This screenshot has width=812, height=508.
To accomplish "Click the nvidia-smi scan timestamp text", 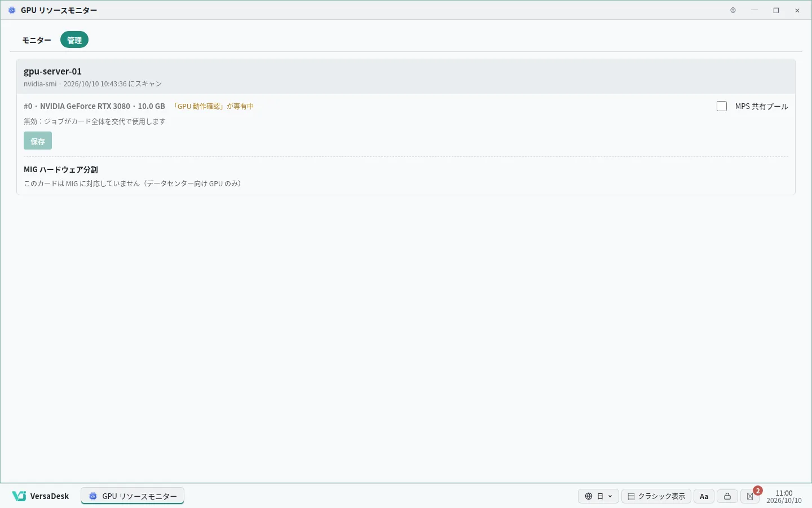I will point(93,84).
